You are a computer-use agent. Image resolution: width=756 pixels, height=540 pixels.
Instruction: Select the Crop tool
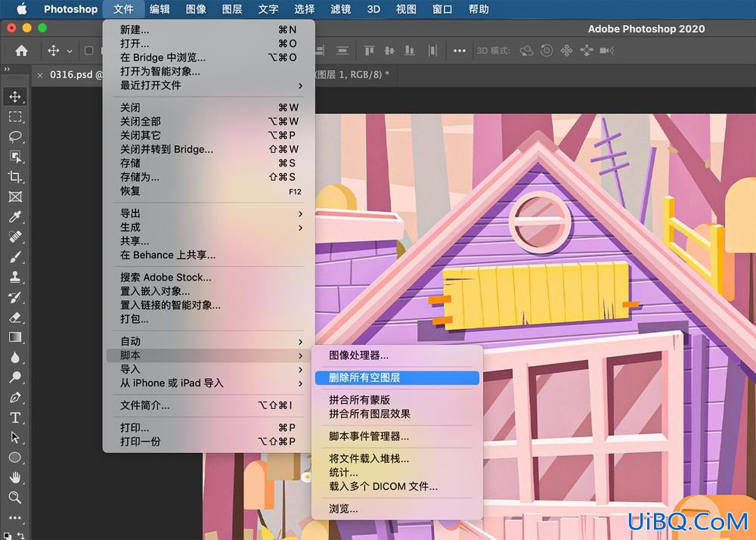click(15, 177)
